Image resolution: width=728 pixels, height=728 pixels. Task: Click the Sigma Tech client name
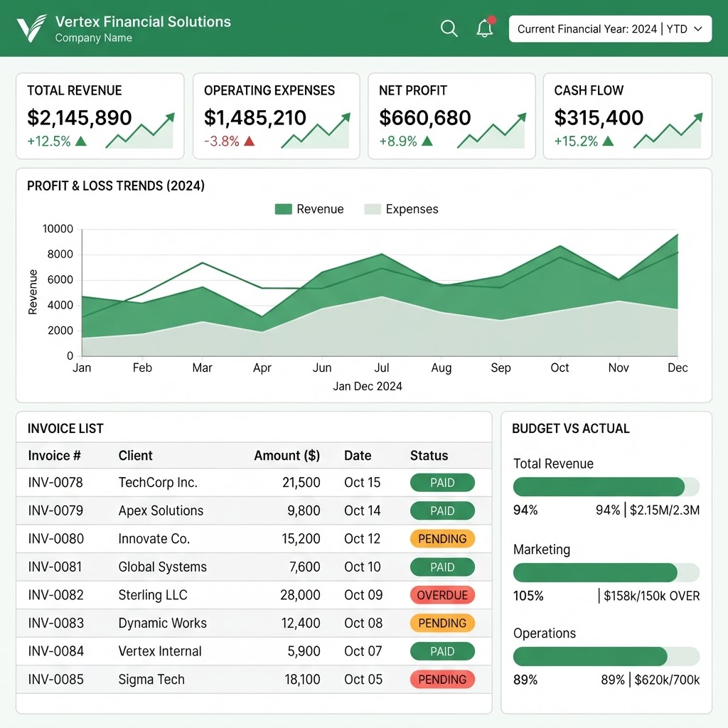point(151,679)
